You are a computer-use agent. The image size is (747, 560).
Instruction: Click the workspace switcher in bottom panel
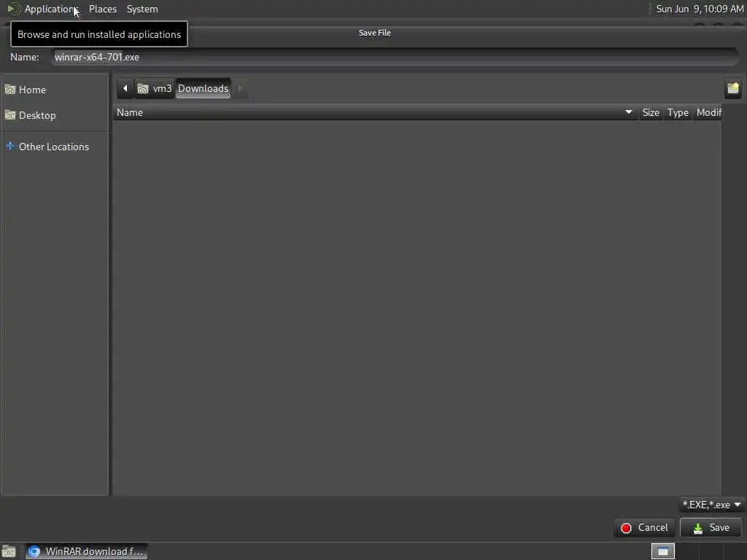point(662,551)
